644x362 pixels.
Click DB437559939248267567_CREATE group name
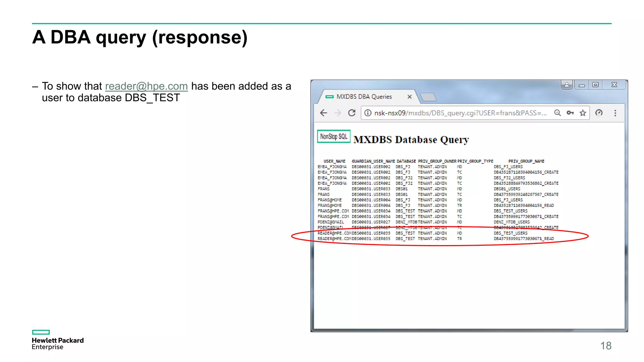click(x=526, y=195)
